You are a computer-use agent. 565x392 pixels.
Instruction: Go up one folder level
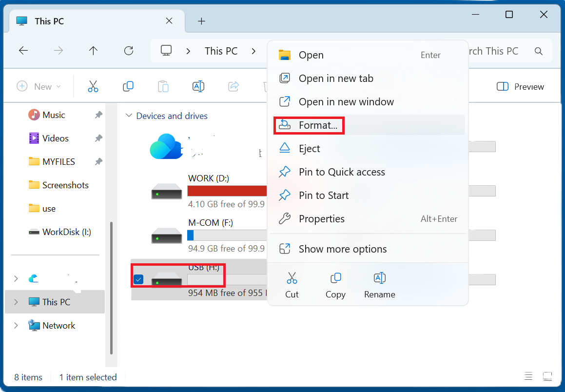(94, 51)
